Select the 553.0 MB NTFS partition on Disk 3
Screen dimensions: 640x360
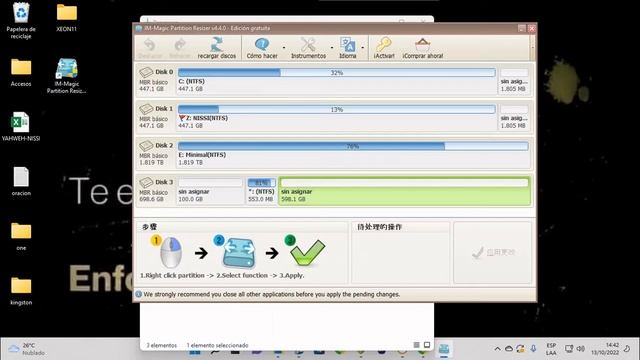point(261,191)
